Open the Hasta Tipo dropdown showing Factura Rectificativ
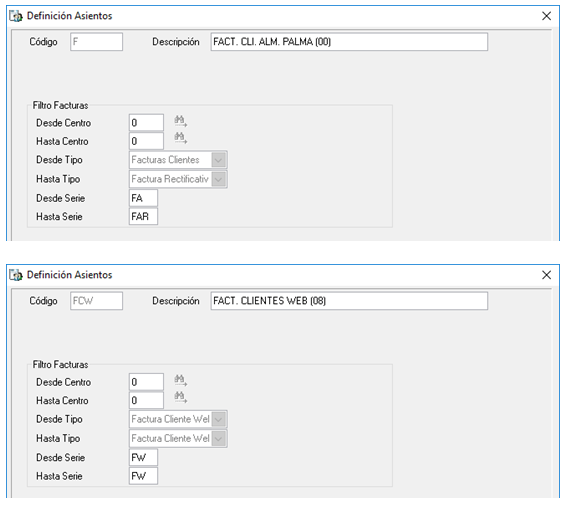The image size is (565, 506). 219,179
